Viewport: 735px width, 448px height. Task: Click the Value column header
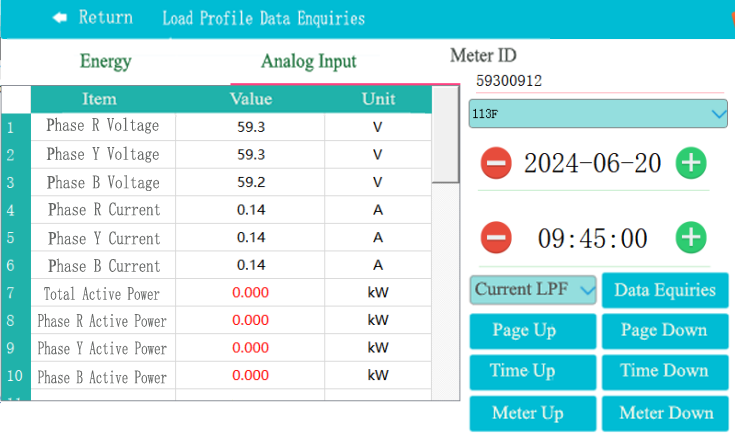(251, 99)
